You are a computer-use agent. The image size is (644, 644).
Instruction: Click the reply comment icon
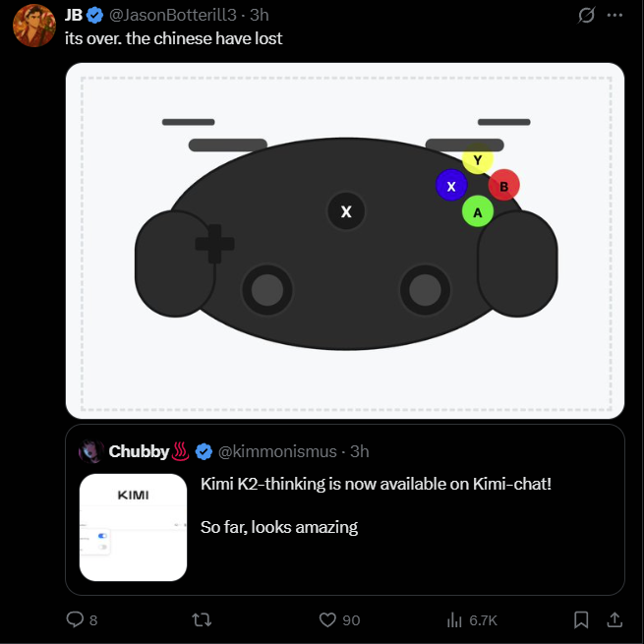coord(75,619)
